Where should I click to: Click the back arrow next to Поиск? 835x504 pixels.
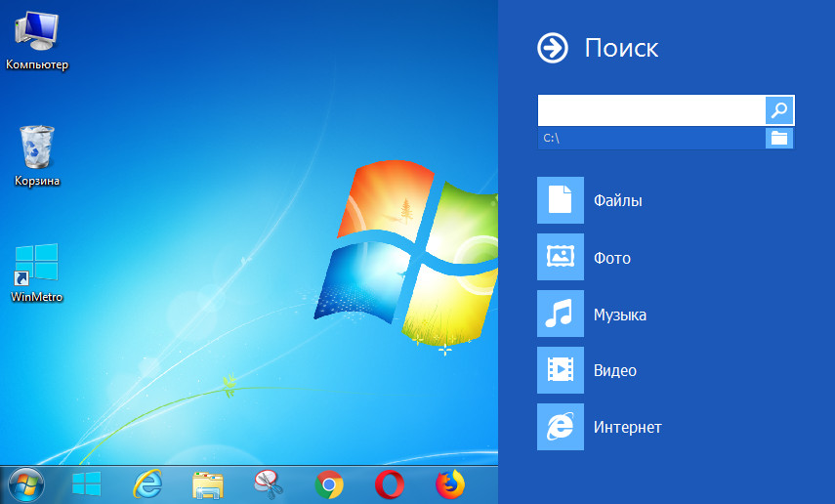[x=553, y=48]
